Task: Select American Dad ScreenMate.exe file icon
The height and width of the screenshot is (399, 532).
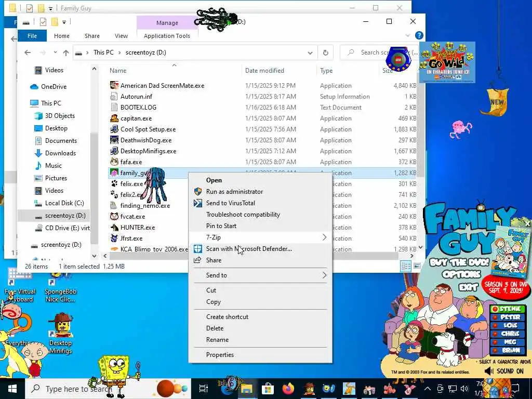Action: point(114,86)
